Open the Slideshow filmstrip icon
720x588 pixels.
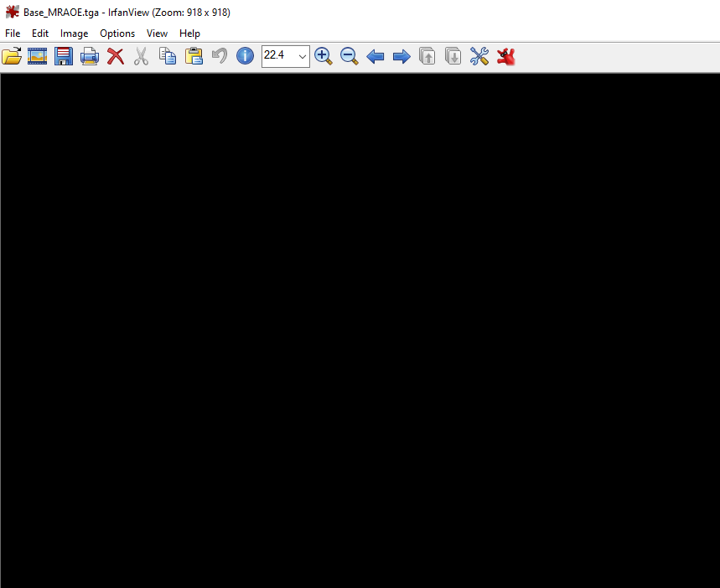pos(37,56)
